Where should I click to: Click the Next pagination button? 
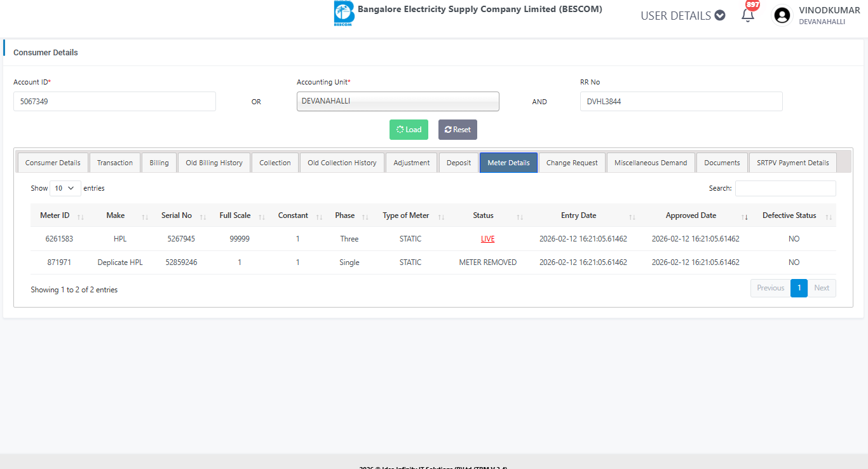(822, 288)
